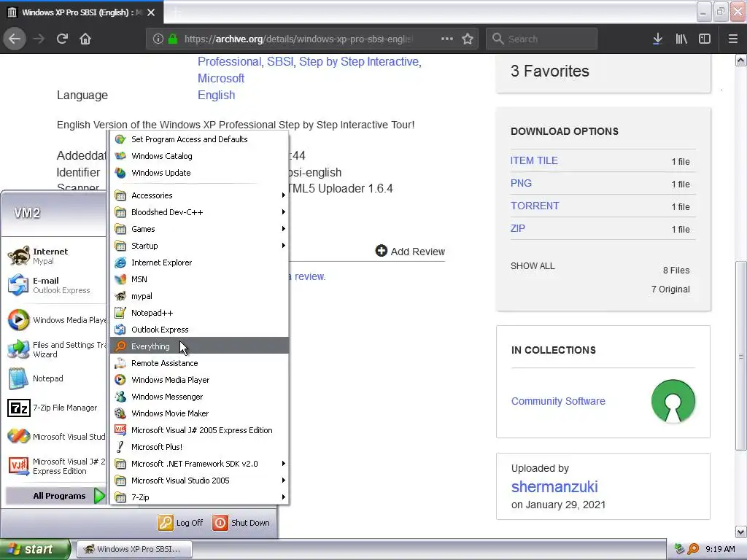Click SHOW ALL files

point(532,265)
